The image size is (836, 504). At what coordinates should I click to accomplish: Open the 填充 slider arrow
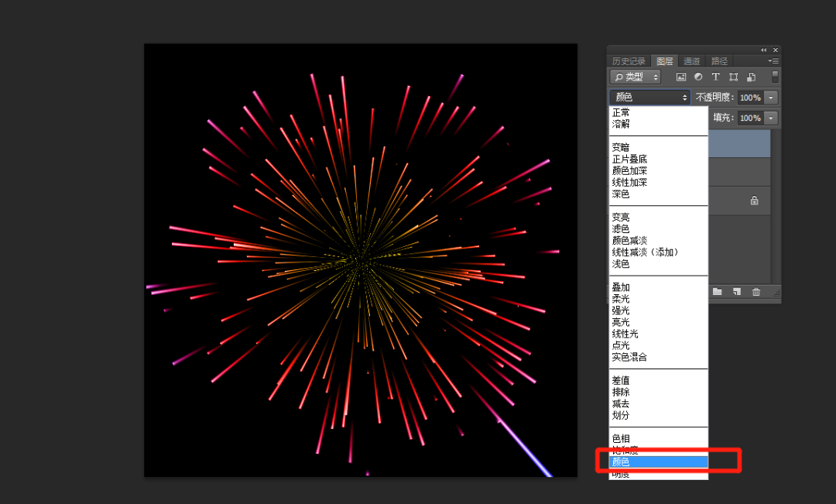[771, 118]
